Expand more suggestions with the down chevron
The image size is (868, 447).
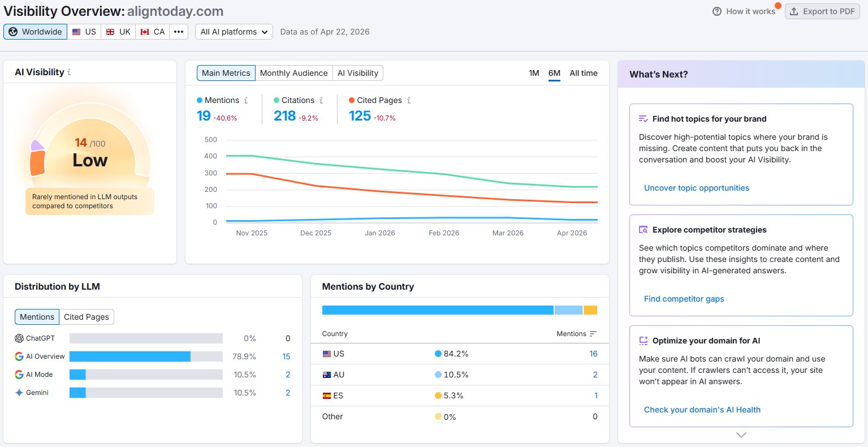741,435
